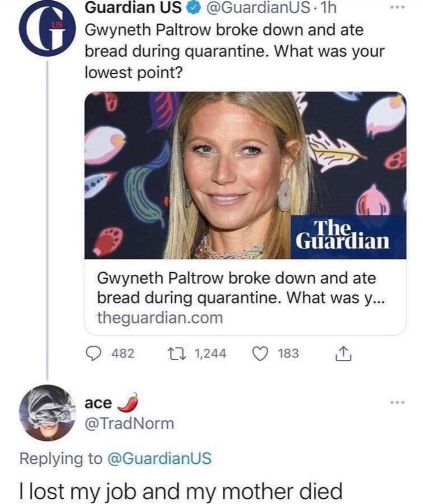This screenshot has height=504, width=423.
Task: Open the article preview image
Action: click(x=245, y=175)
